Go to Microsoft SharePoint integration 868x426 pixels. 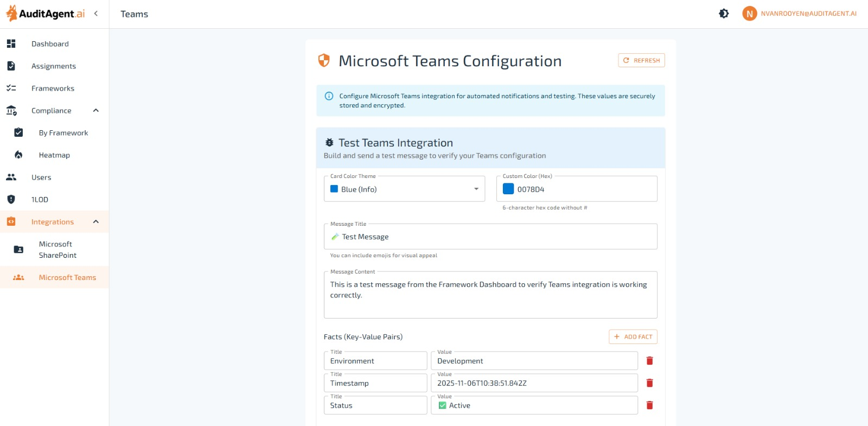click(x=58, y=250)
